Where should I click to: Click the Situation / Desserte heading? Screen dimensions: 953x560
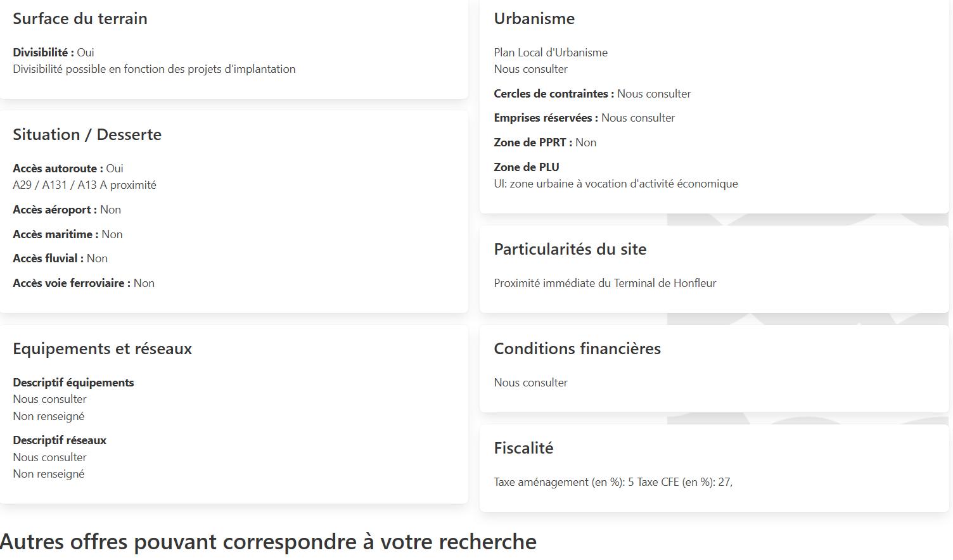click(x=87, y=134)
